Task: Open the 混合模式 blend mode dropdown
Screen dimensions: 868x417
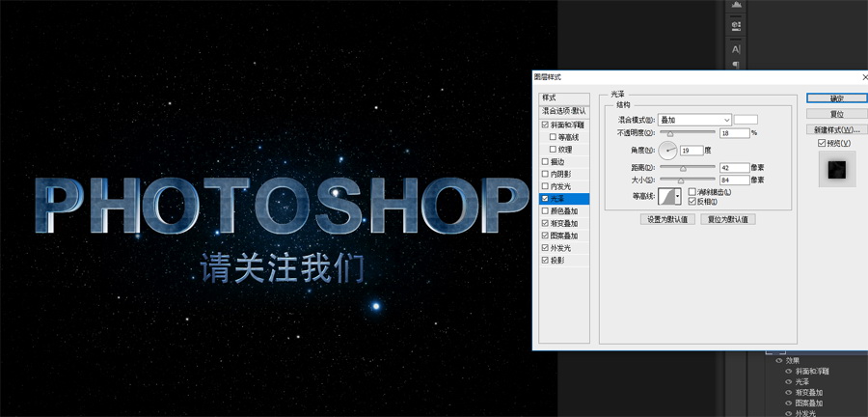Action: click(694, 120)
